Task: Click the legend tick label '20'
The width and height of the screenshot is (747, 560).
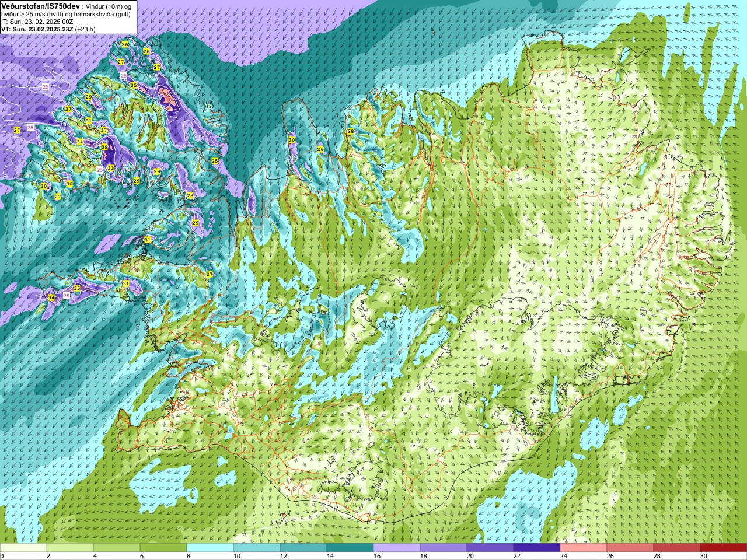Action: 470,556
